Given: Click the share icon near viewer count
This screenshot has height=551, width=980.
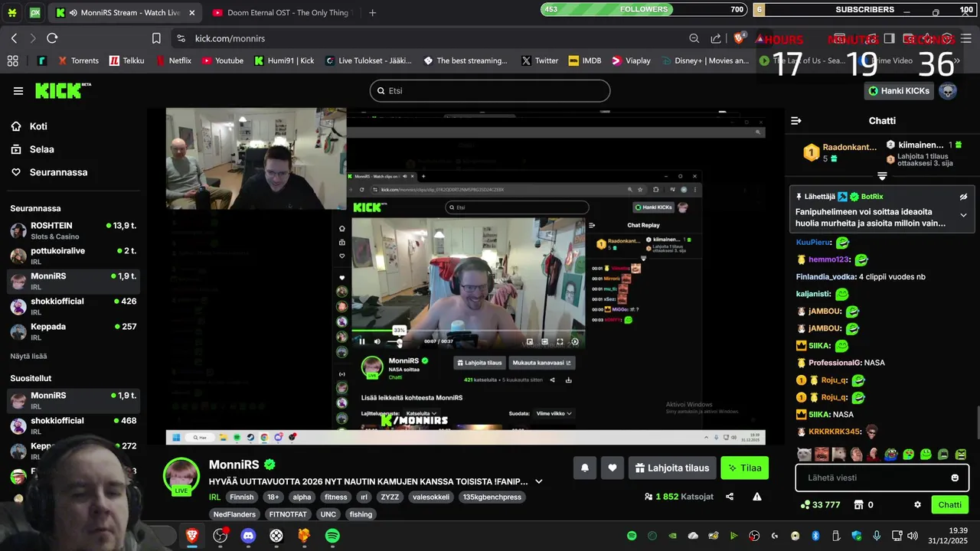Looking at the screenshot, I should (x=730, y=497).
